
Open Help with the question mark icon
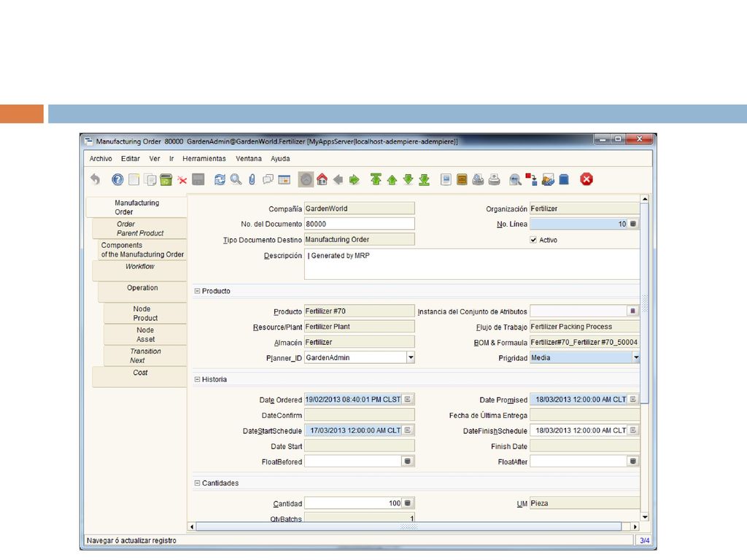click(117, 179)
